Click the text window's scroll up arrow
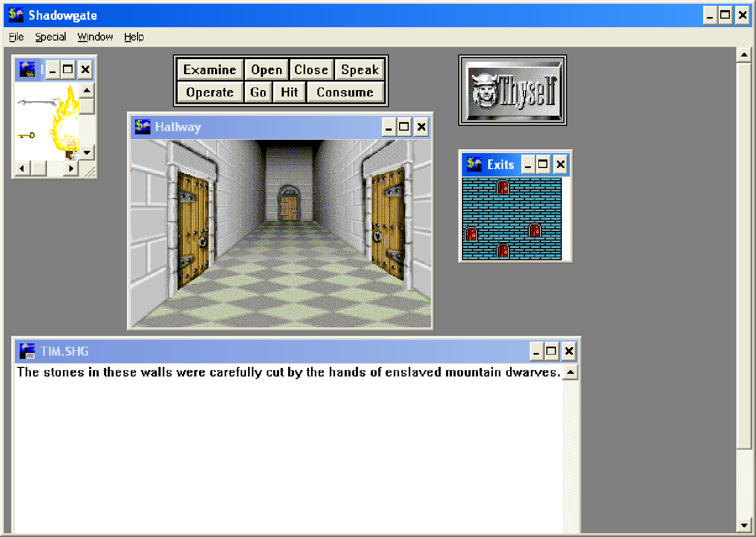This screenshot has height=537, width=756. coord(570,372)
